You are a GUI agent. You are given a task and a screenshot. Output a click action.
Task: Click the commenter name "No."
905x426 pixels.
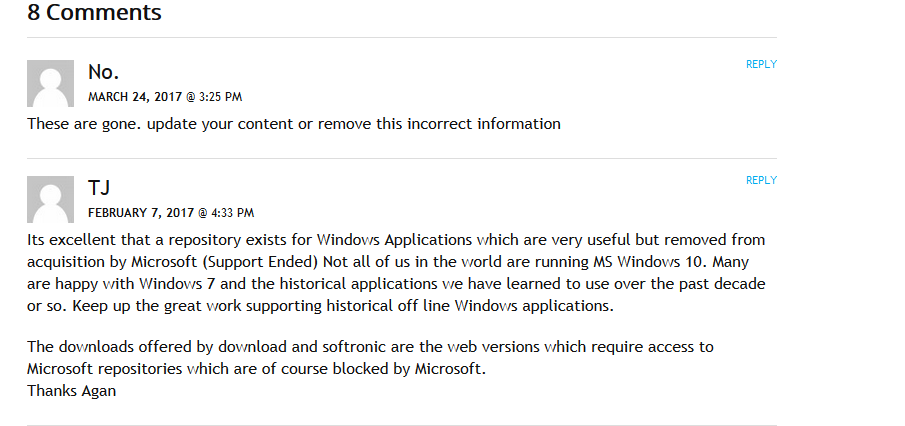point(103,72)
